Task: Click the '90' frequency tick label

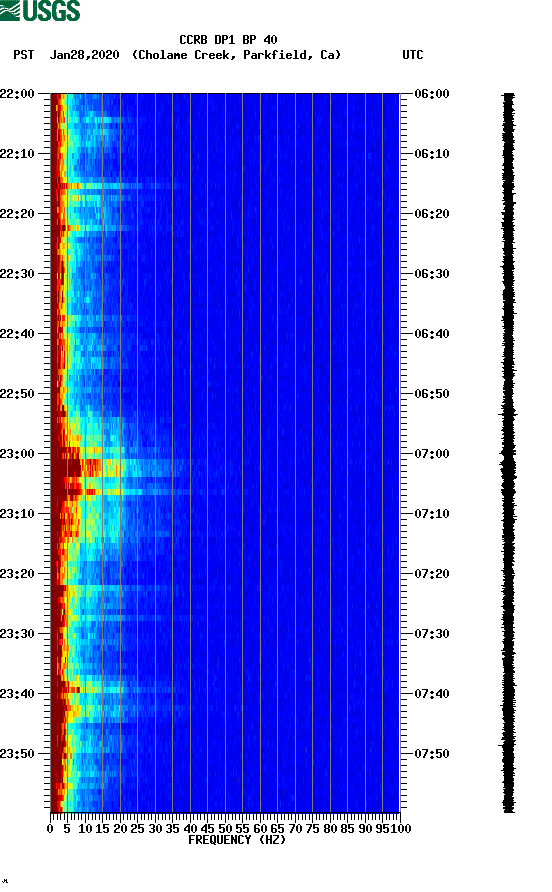Action: tap(365, 829)
